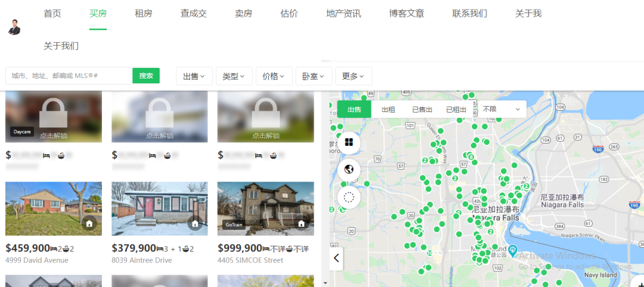Click the city, address, MLS search field

69,76
